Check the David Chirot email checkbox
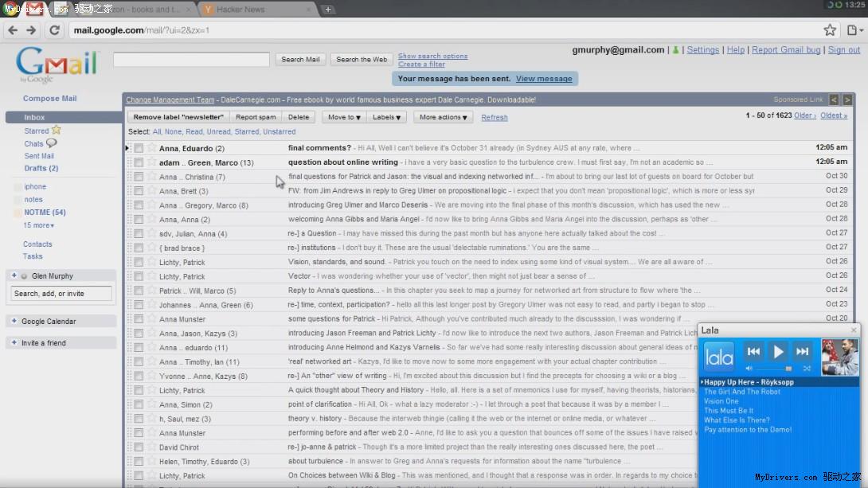868x488 pixels. tap(139, 447)
